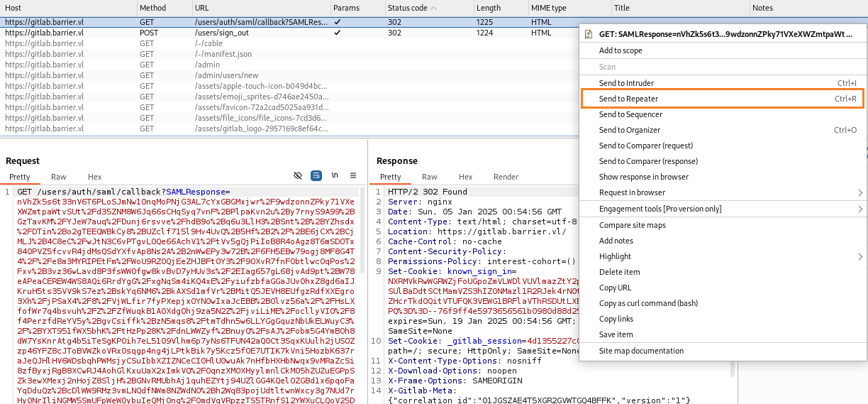This screenshot has width=868, height=404.
Task: Sort by the Length column header
Action: pos(500,8)
